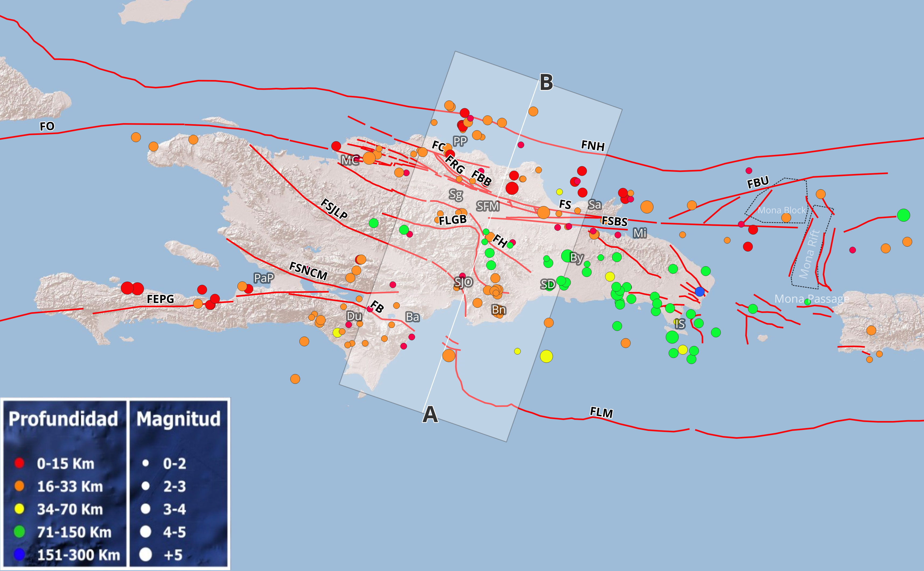The width and height of the screenshot is (924, 571).
Task: Click the PaP city label
Action: 264,278
